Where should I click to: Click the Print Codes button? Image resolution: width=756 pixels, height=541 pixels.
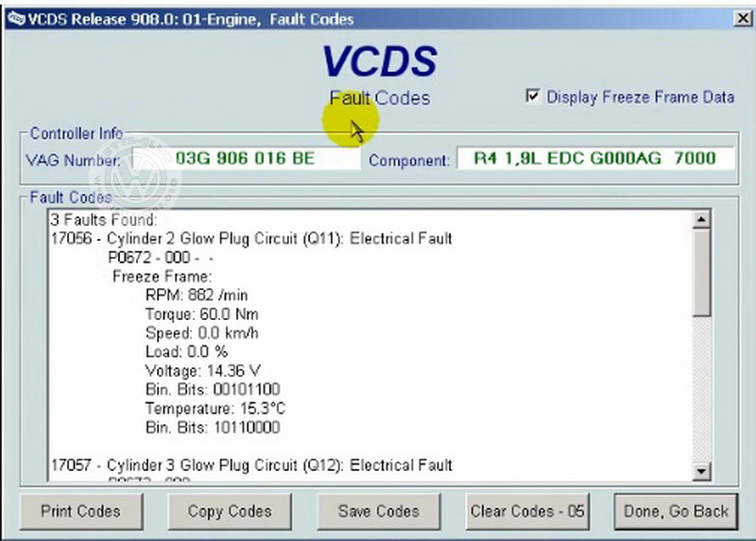pos(81,511)
